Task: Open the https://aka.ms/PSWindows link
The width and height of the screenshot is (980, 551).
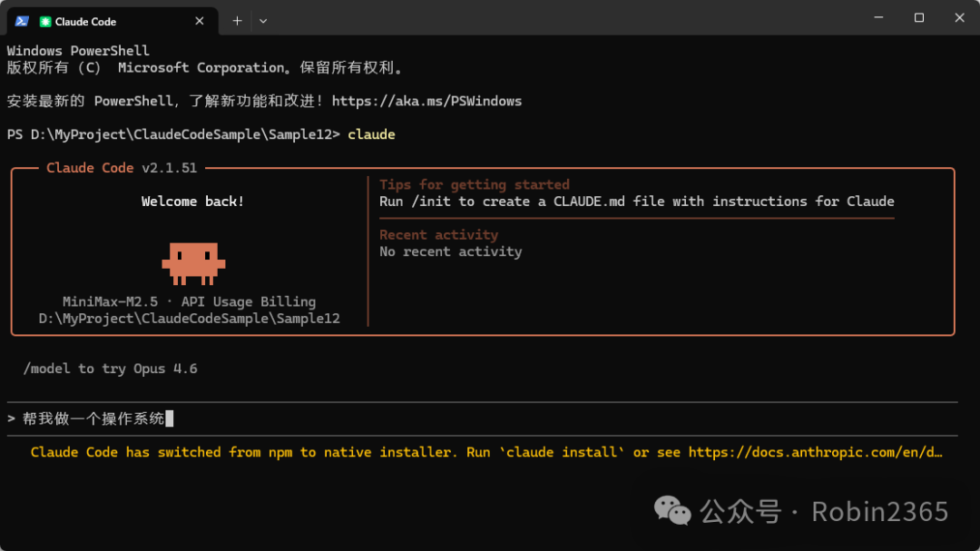Action: (428, 101)
